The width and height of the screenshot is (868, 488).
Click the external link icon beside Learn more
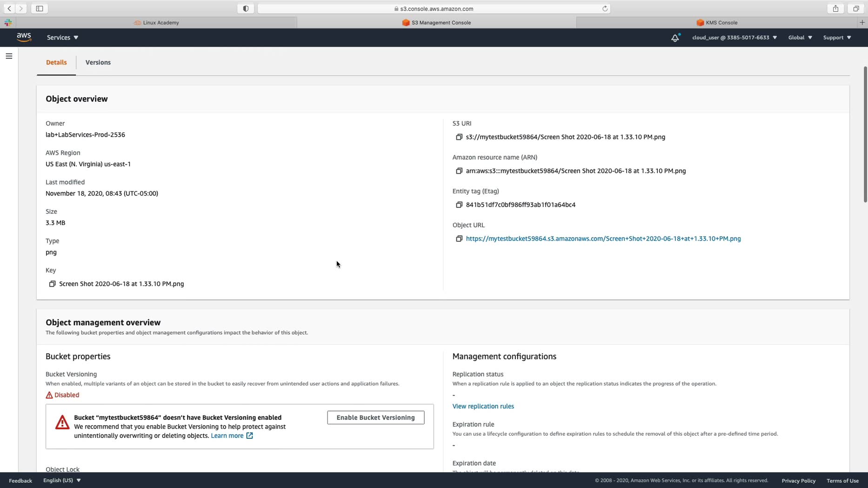(x=250, y=435)
